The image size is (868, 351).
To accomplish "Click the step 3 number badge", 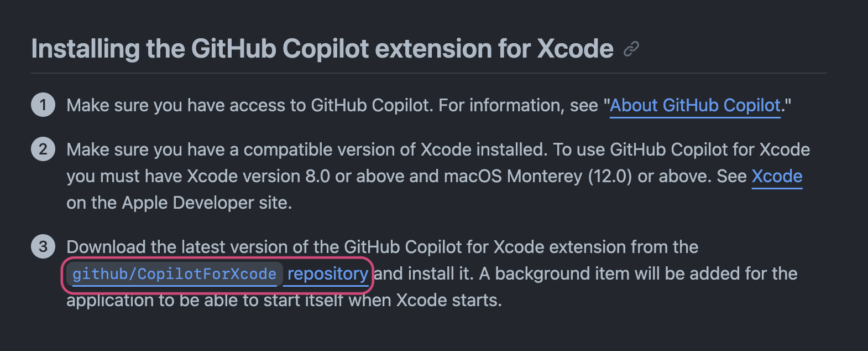I will pyautogui.click(x=43, y=246).
